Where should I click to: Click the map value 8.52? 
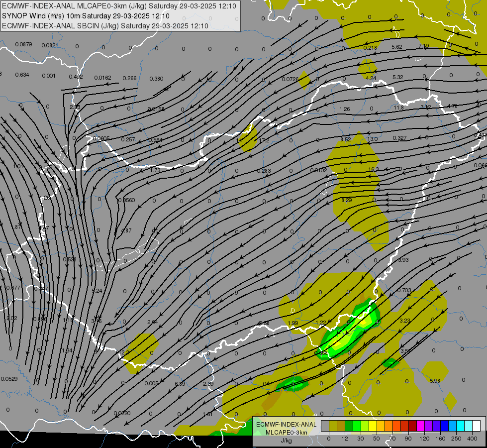[x=346, y=139]
